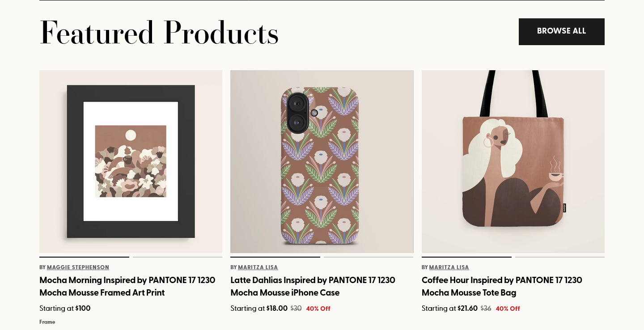Open the Coffee Hour tote bag image

[513, 161]
